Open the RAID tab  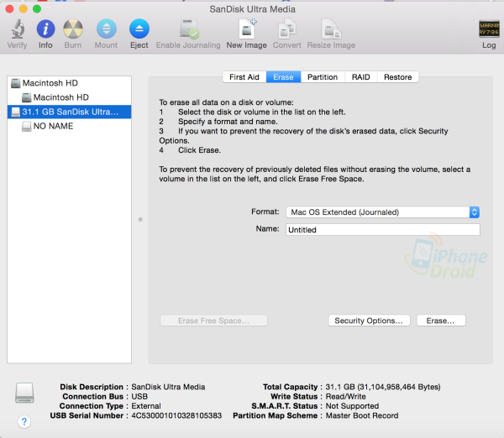(360, 77)
